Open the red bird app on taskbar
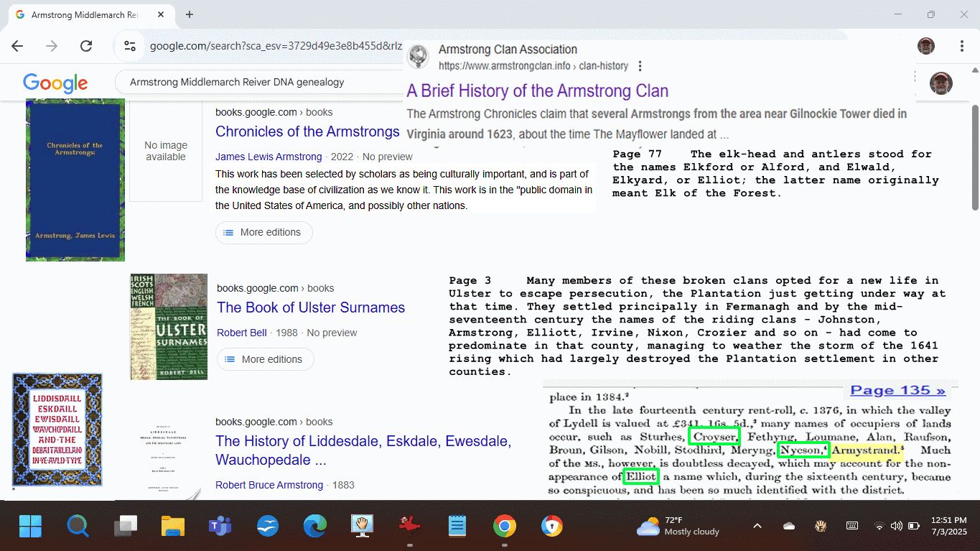 (x=409, y=527)
